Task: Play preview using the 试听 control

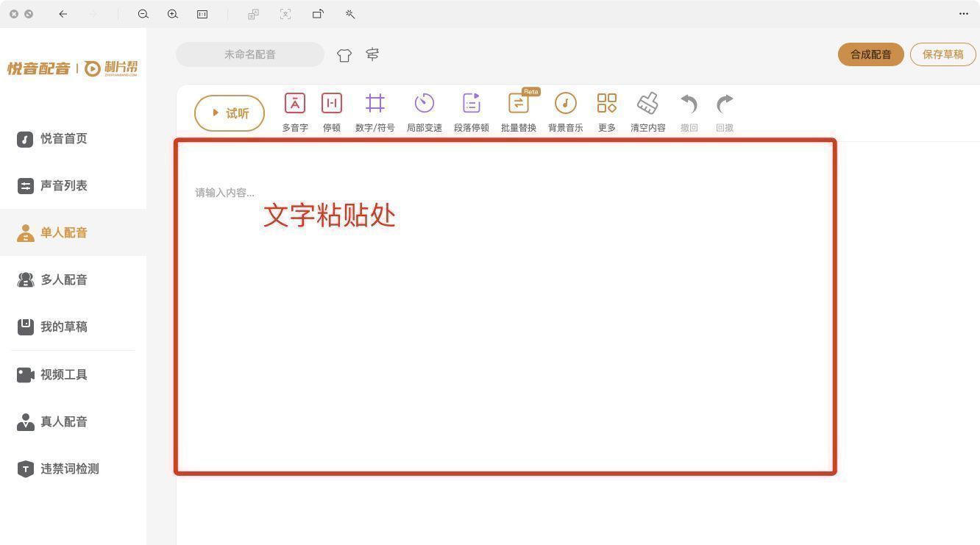Action: (x=229, y=113)
